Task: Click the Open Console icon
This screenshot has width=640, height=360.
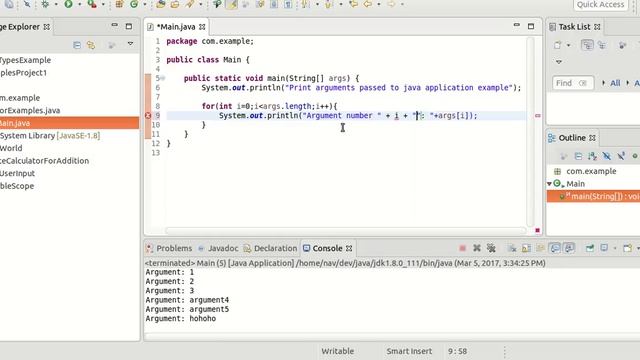Action: coord(628,248)
